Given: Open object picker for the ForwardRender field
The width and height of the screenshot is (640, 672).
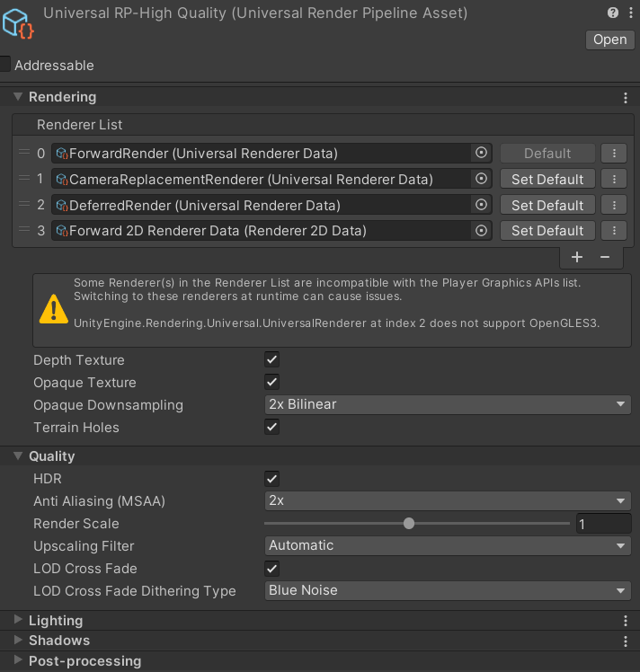Looking at the screenshot, I should (481, 154).
